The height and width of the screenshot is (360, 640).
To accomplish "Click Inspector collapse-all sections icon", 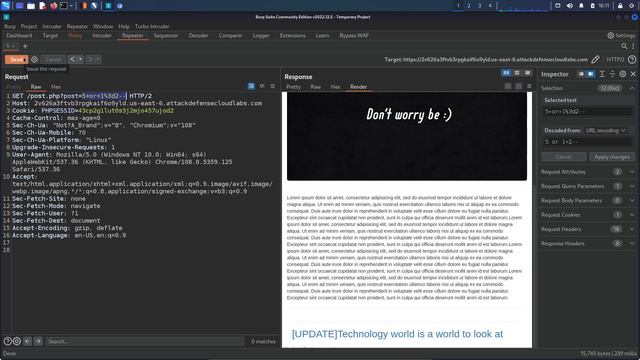I will coord(612,74).
